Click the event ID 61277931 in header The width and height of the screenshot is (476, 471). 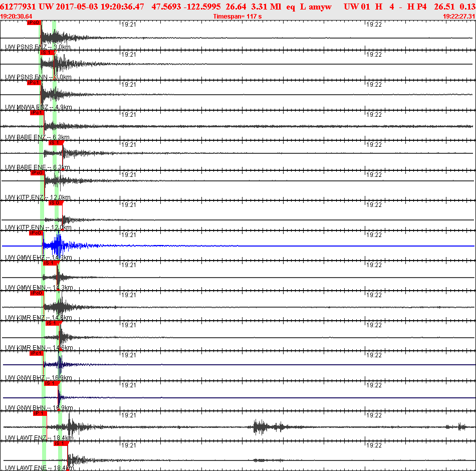[x=18, y=7]
